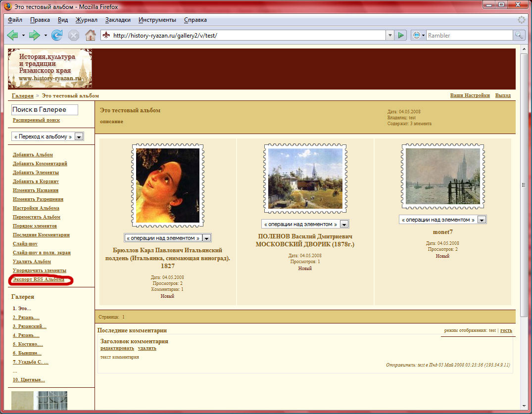Click the scrollbar down arrow
532x414 pixels.
pyautogui.click(x=524, y=406)
